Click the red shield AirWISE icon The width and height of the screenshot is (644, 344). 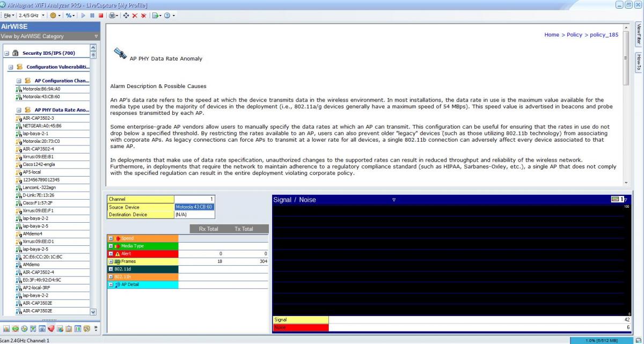[51, 328]
